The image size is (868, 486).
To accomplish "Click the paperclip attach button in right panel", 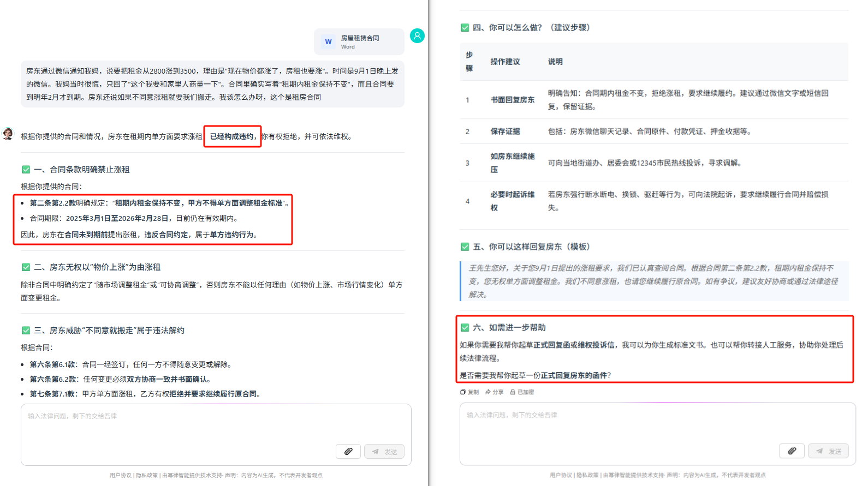I will [792, 451].
